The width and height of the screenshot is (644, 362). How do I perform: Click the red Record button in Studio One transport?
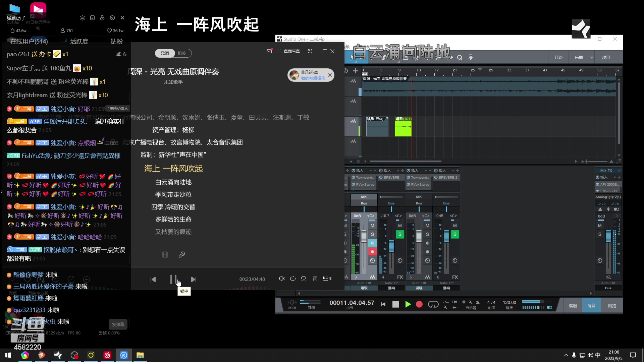[x=419, y=304]
